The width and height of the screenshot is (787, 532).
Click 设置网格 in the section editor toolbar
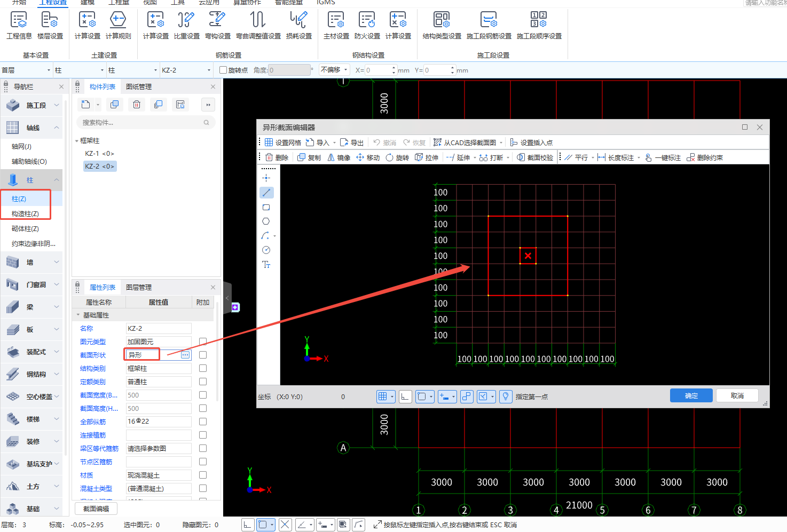pos(283,142)
